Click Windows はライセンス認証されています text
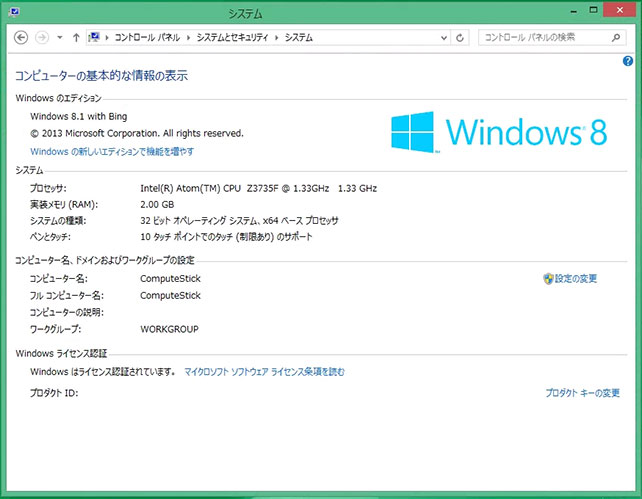 point(103,372)
